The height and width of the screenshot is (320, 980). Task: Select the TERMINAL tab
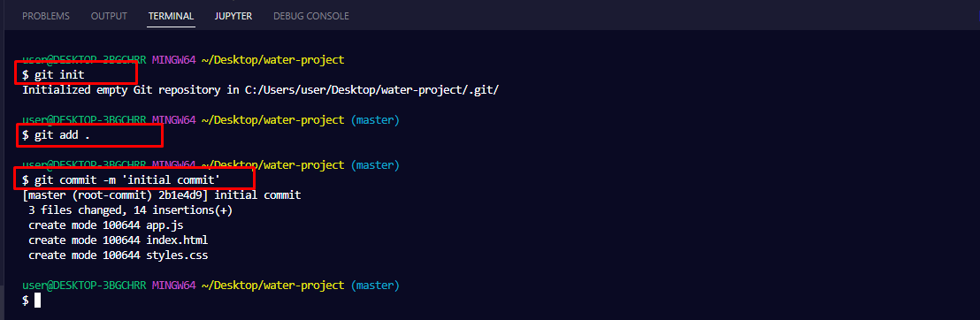click(x=172, y=16)
